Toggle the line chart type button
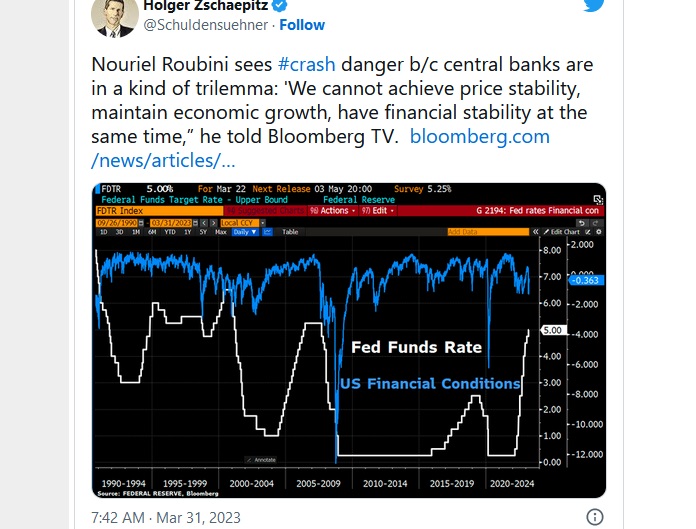This screenshot has width=696, height=529. [x=268, y=232]
